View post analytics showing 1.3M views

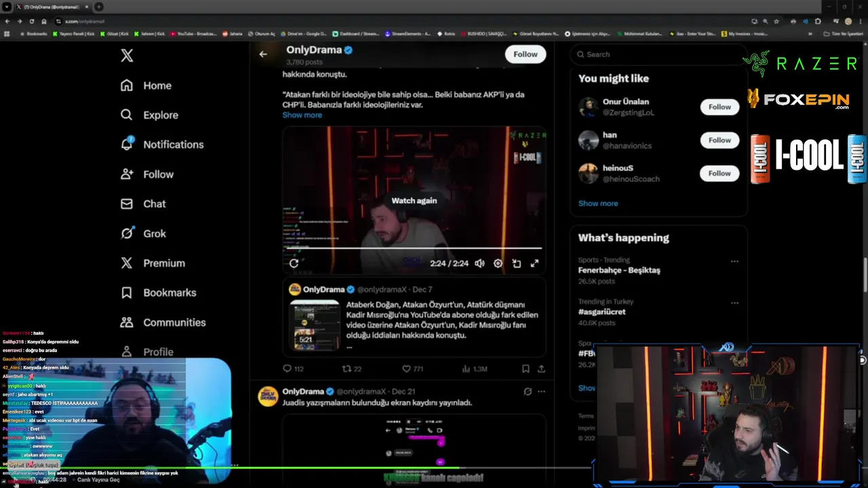[474, 369]
